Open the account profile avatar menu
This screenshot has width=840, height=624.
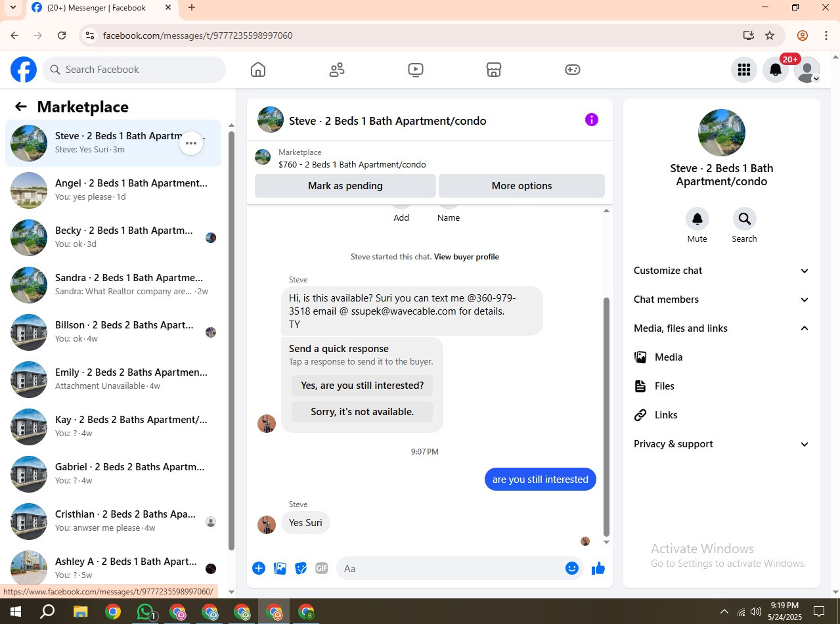tap(807, 70)
